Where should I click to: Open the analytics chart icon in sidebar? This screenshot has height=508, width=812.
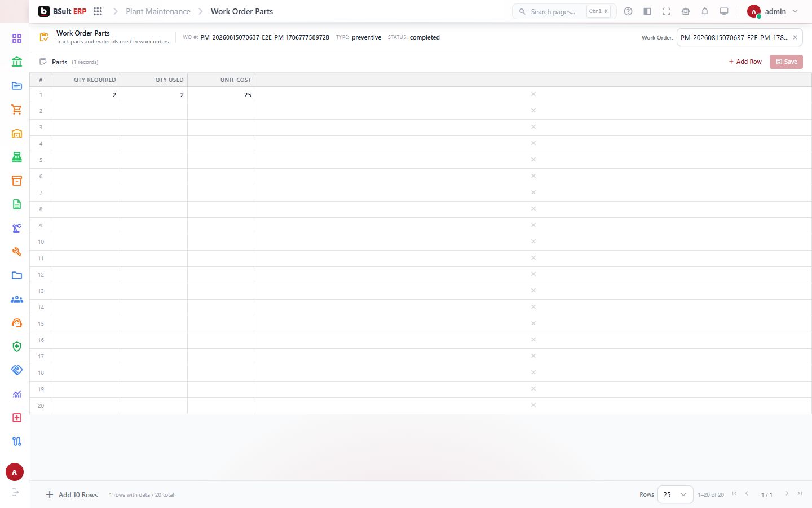[x=16, y=394]
